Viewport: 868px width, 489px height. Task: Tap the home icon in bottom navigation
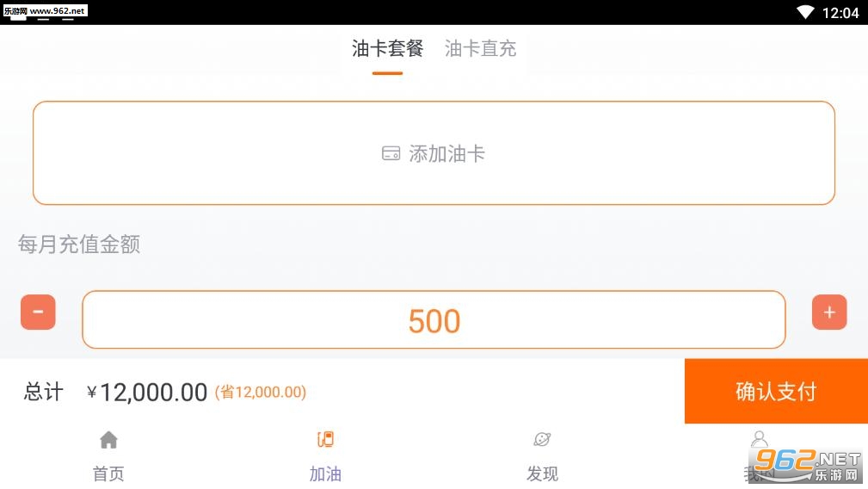click(x=108, y=440)
